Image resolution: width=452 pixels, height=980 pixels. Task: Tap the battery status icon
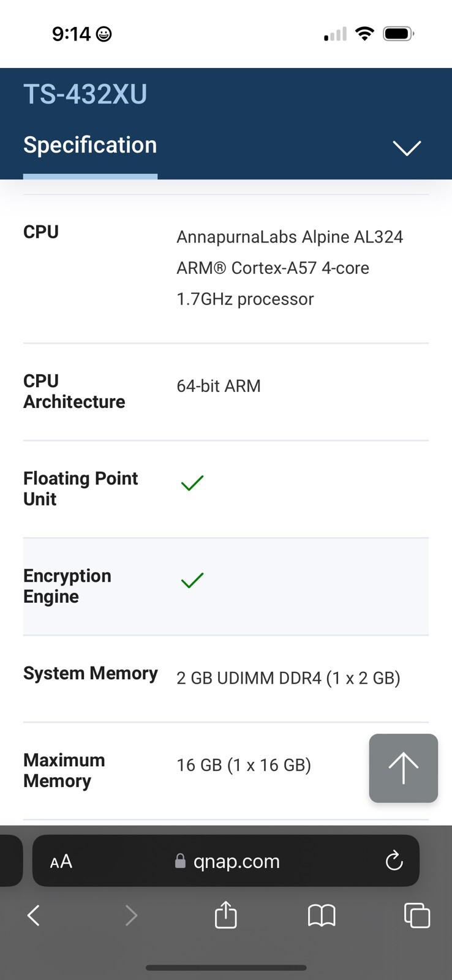pyautogui.click(x=399, y=34)
